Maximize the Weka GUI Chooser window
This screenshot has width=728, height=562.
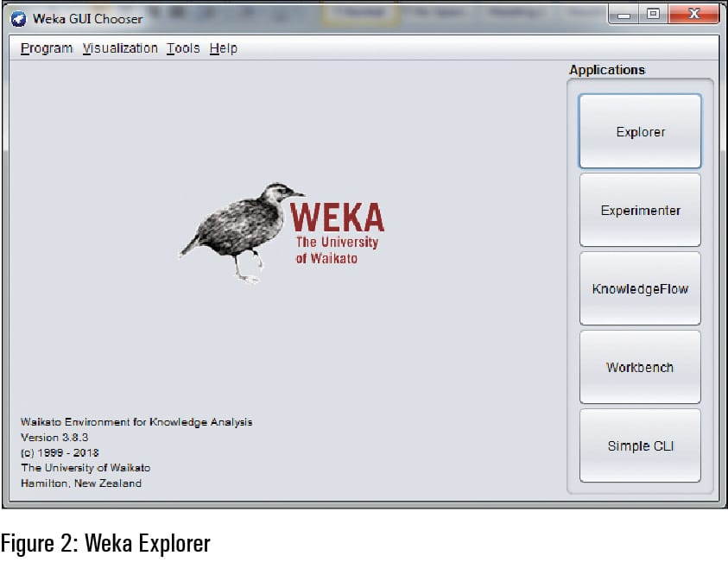(653, 15)
